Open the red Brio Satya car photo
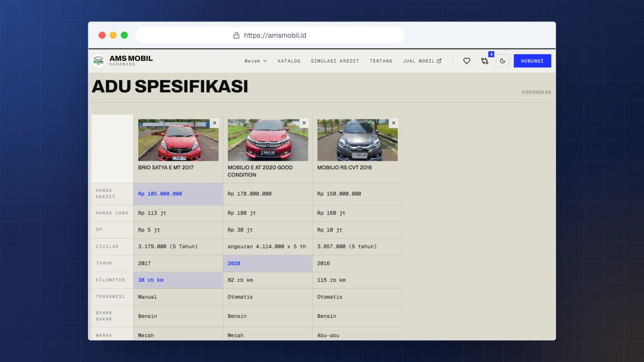 [178, 140]
